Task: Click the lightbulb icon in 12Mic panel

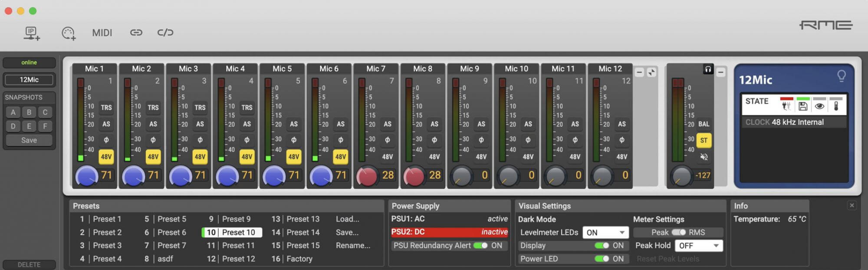Action: [x=841, y=76]
